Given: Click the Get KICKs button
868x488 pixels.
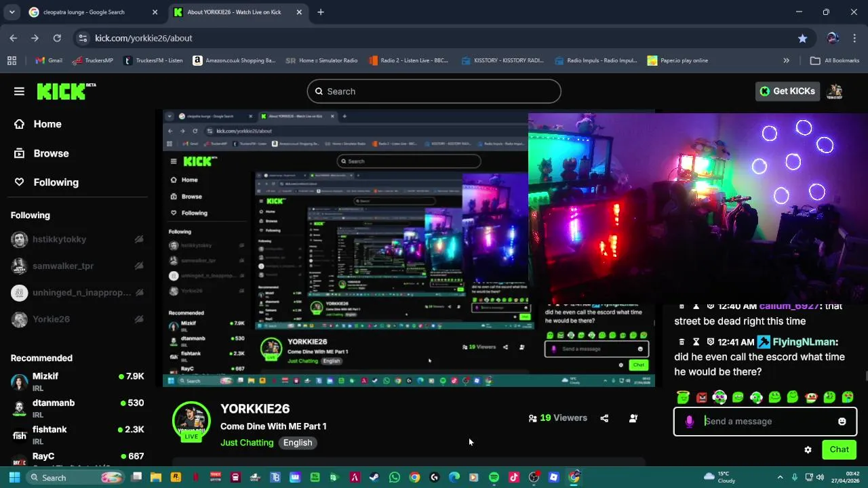Looking at the screenshot, I should 787,91.
